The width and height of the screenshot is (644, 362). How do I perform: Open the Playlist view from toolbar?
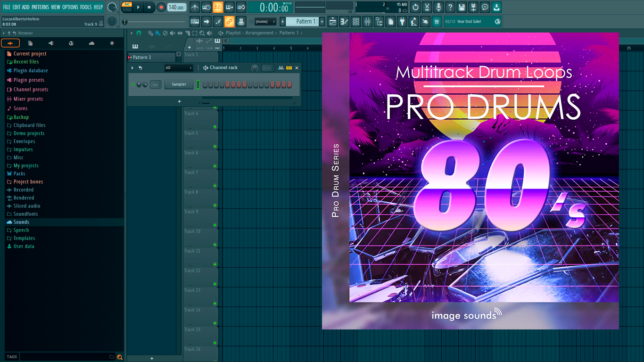333,22
